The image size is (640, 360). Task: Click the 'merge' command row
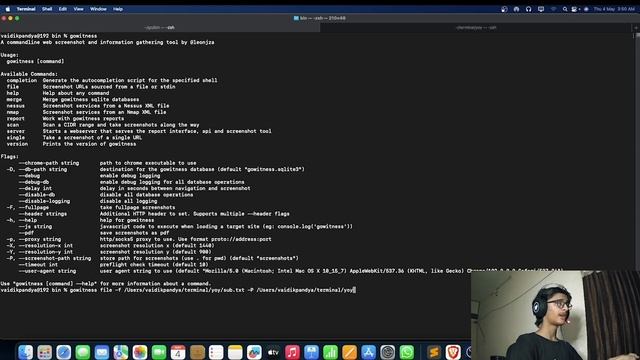73,100
